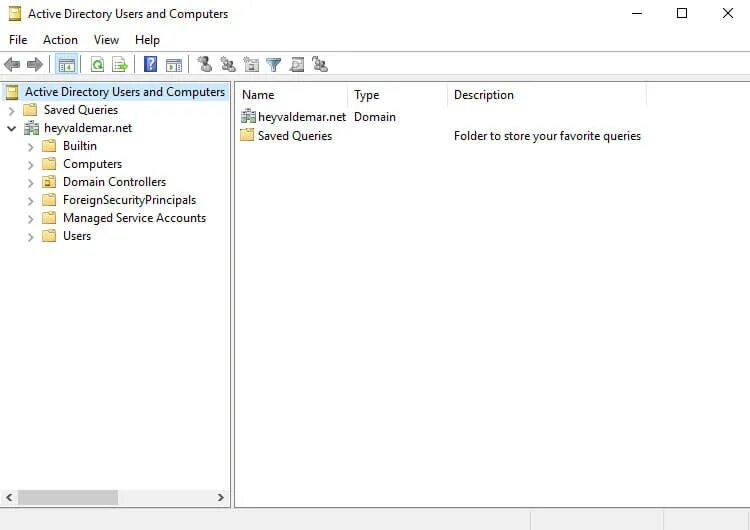Click Create new organizational unit icon
This screenshot has width=750, height=530.
pyautogui.click(x=251, y=64)
